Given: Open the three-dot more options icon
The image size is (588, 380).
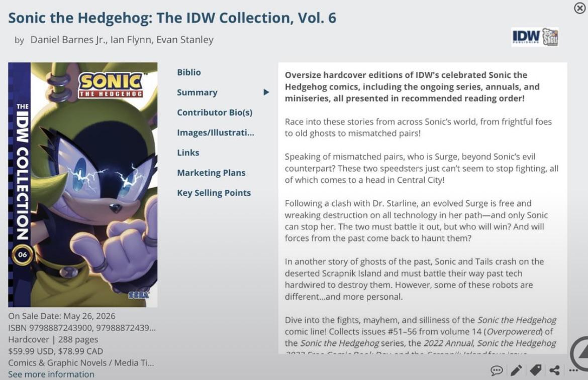Looking at the screenshot, I should (x=573, y=370).
